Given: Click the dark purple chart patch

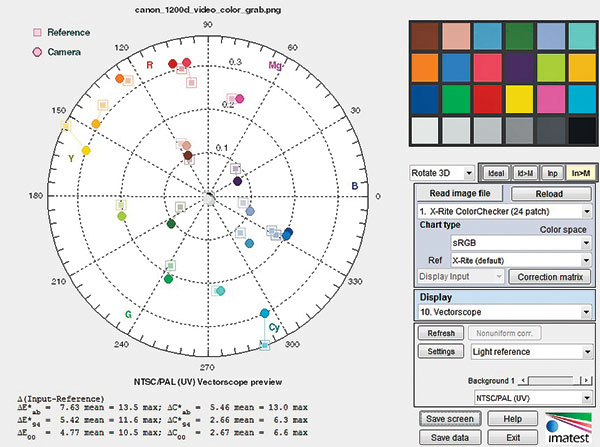Looking at the screenshot, I should coord(519,68).
